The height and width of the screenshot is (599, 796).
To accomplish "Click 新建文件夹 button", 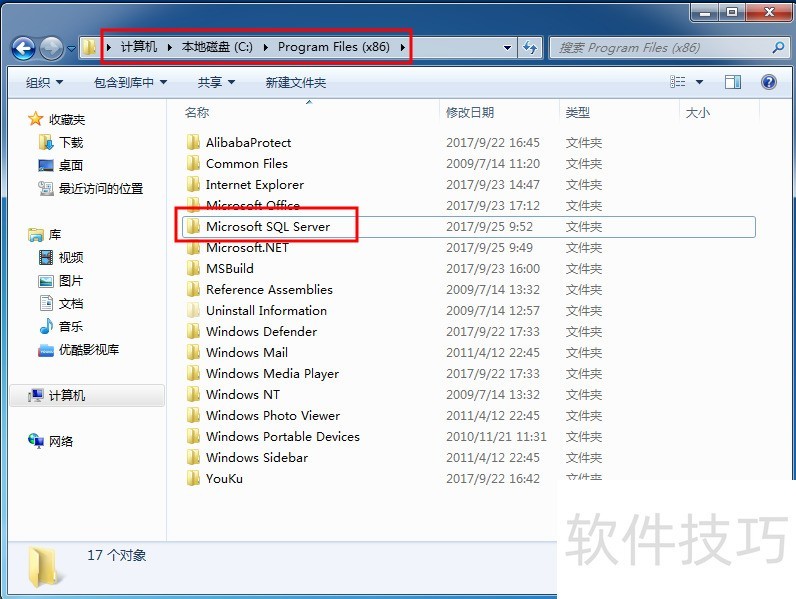I will (295, 82).
